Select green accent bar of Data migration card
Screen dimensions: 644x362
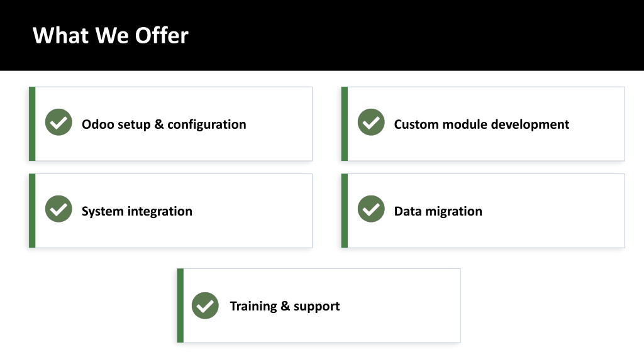point(345,211)
